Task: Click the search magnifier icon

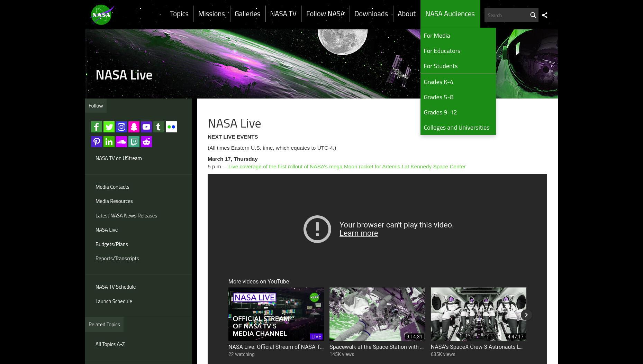Action: (x=533, y=15)
